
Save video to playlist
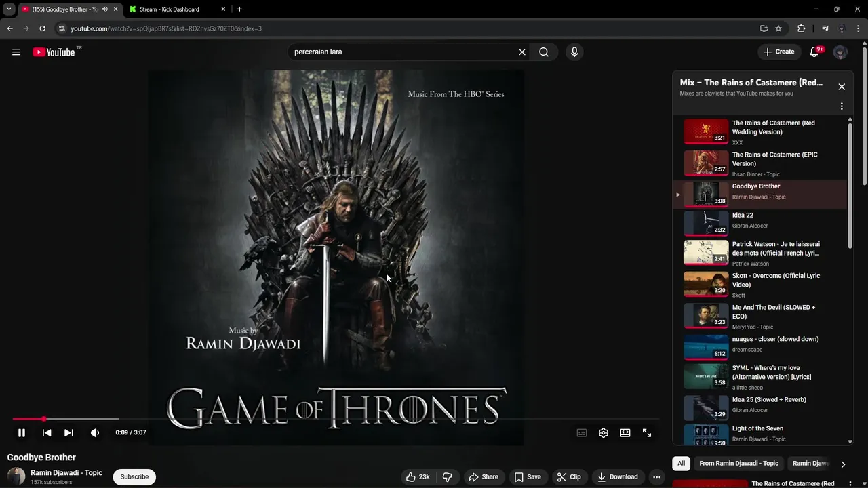click(x=528, y=477)
